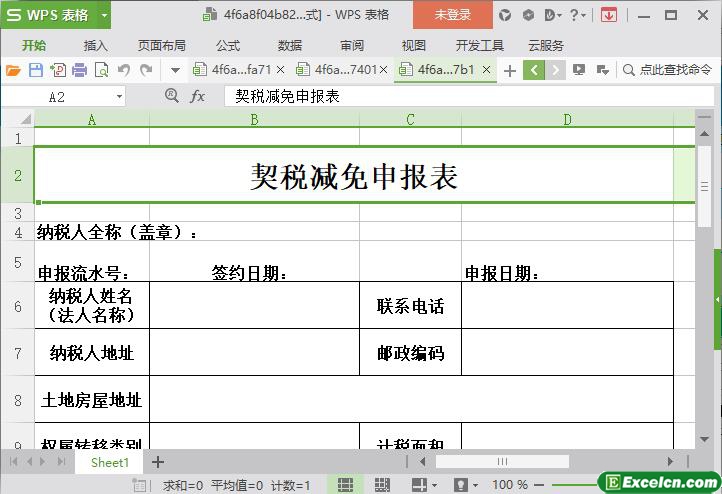
Task: Select the Sheet1 worksheet tab
Action: (110, 462)
